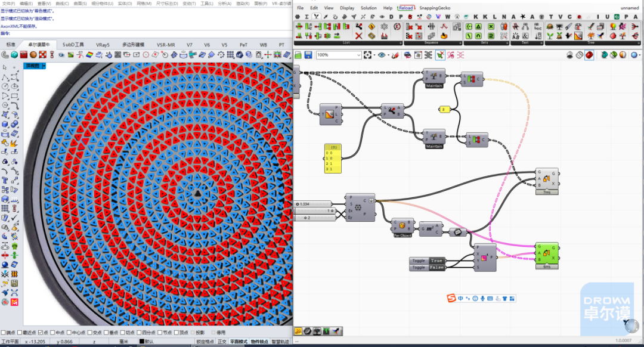Screen dimensions: 644x347
Task: Click the Reload button in Grasshopper menu bar
Action: click(406, 8)
